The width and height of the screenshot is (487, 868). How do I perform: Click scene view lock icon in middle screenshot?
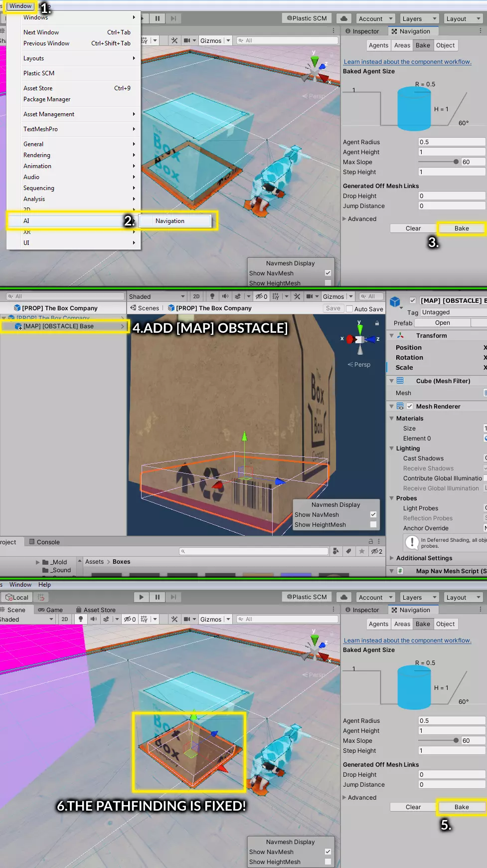pos(377,323)
